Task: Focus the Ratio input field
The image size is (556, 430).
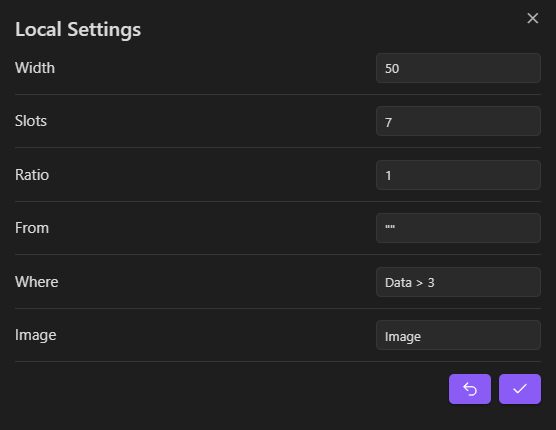Action: [x=458, y=175]
